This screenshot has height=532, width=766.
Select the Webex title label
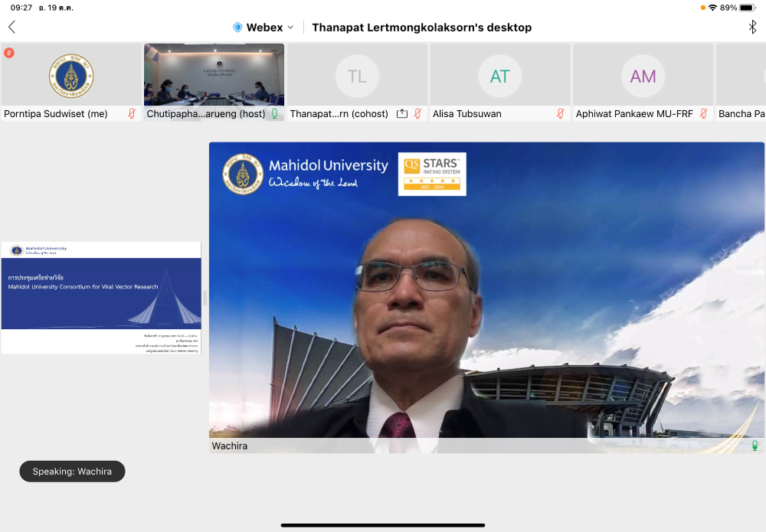click(x=264, y=28)
